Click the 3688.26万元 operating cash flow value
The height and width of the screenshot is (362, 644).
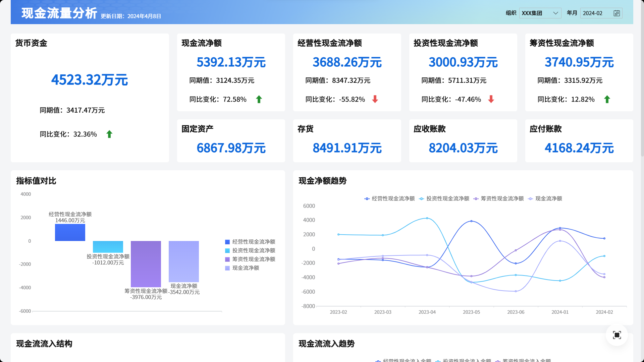pyautogui.click(x=347, y=62)
